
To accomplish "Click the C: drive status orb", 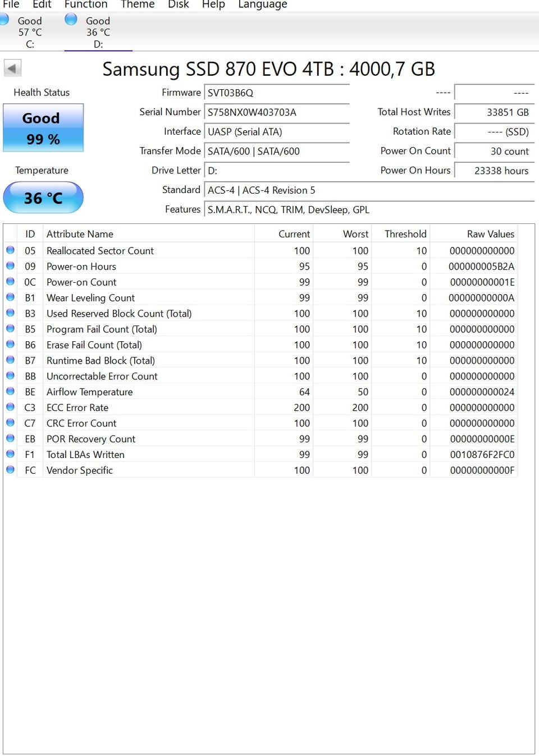I will click(3, 20).
